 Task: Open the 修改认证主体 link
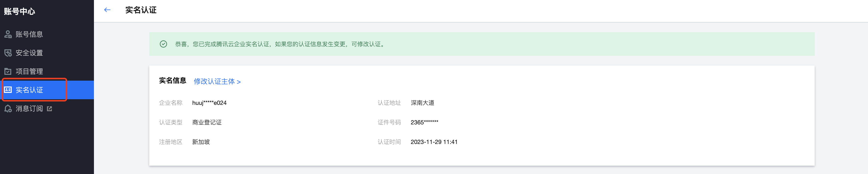[217, 81]
